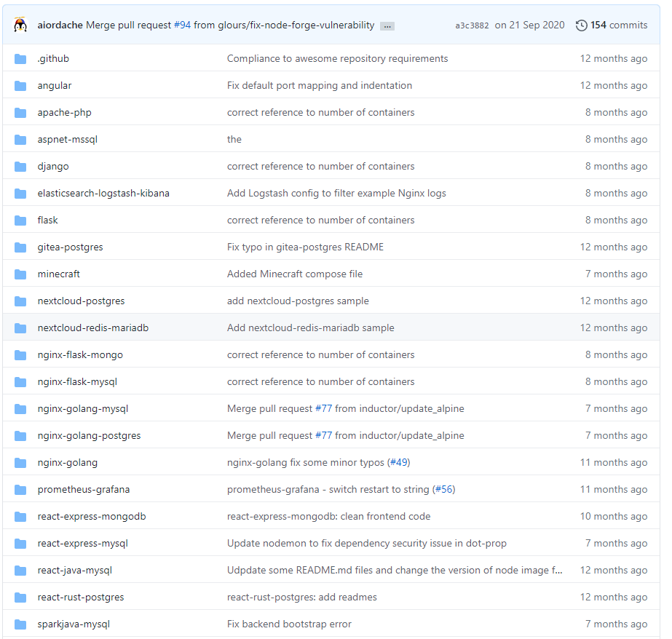Open the flask directory name
Screen dimensions: 672x639
(x=47, y=220)
